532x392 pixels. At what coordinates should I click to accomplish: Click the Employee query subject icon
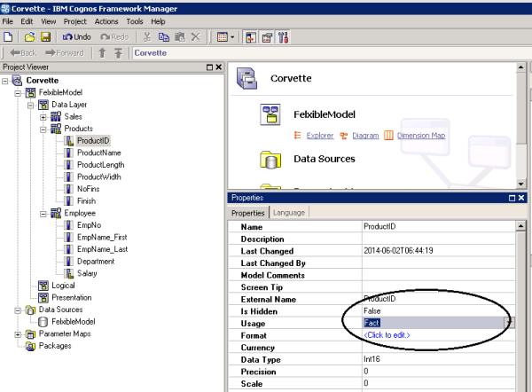pos(56,213)
